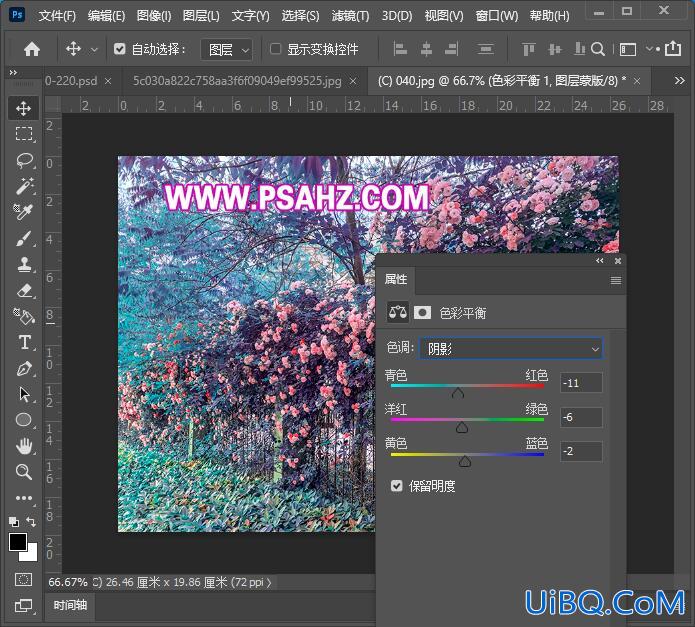Click the align top edges icon
This screenshot has width=695, height=627.
click(528, 49)
